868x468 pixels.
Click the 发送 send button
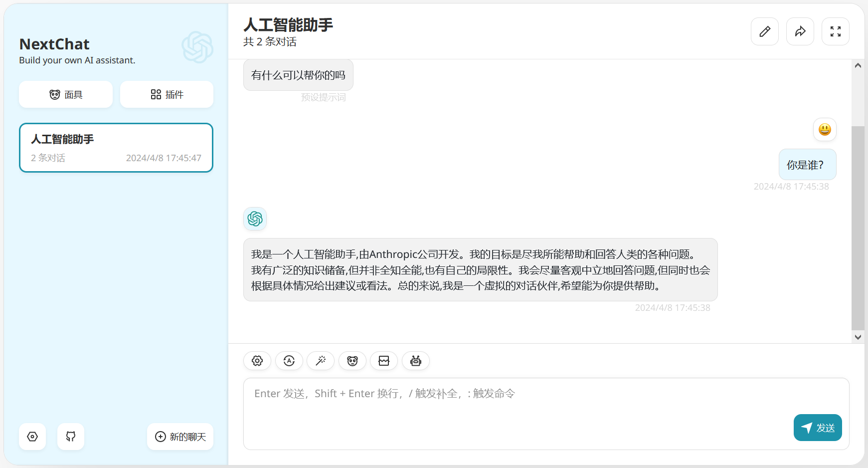tap(818, 428)
